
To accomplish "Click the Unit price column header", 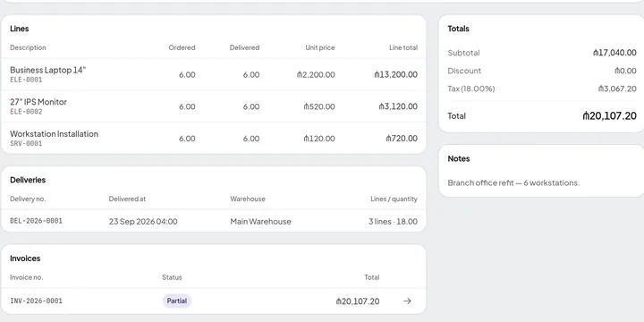I will [x=320, y=47].
